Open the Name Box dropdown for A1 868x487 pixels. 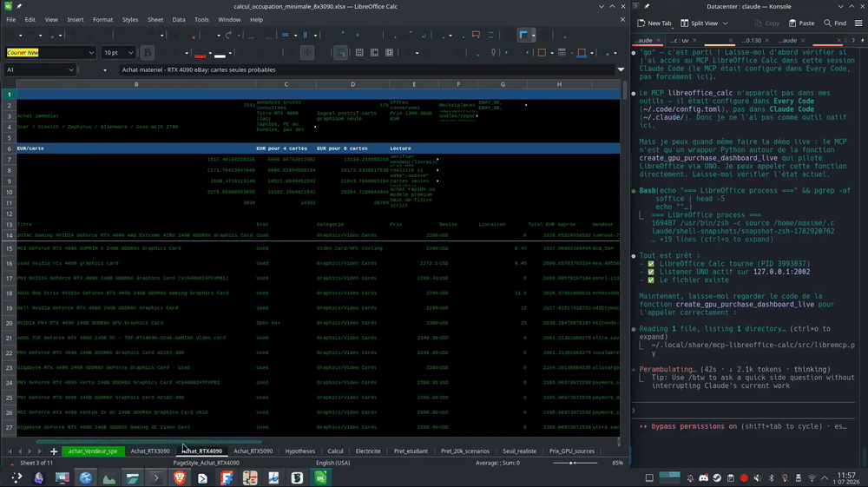coord(71,69)
